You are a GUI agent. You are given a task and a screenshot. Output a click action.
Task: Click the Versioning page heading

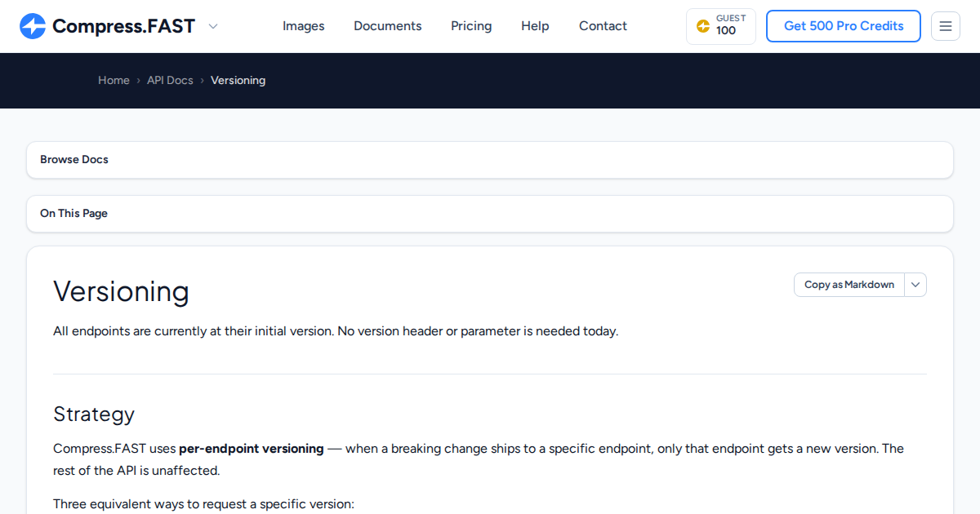tap(121, 291)
